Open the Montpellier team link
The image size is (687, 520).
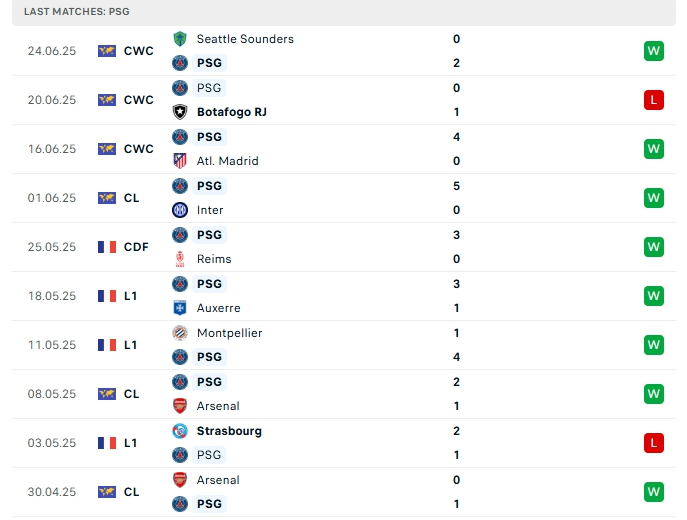coord(229,333)
